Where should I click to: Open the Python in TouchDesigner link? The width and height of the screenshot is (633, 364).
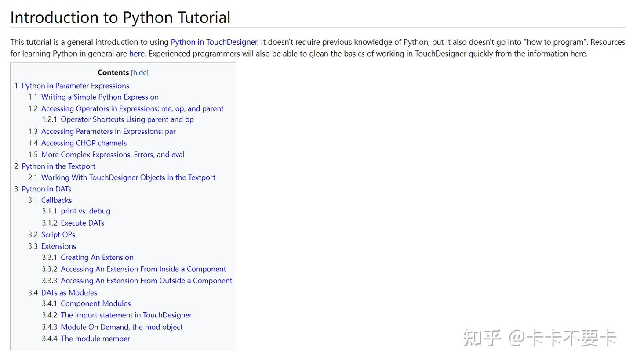point(214,42)
